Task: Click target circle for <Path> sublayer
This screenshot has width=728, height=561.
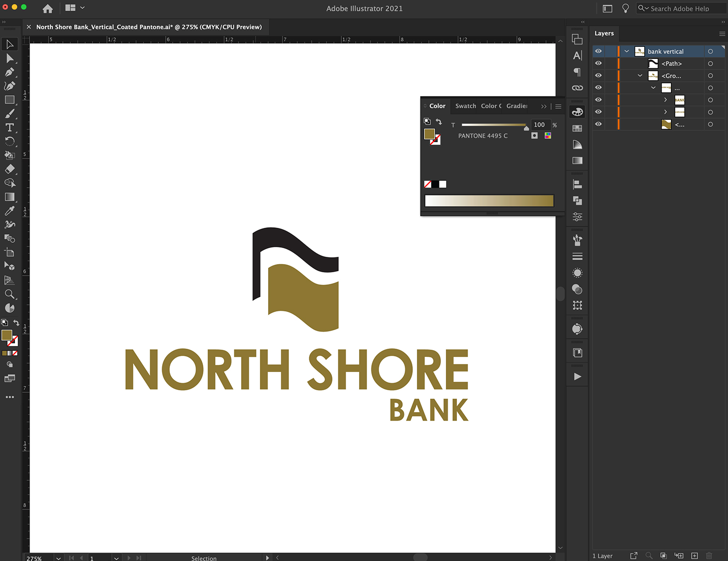Action: tap(710, 63)
